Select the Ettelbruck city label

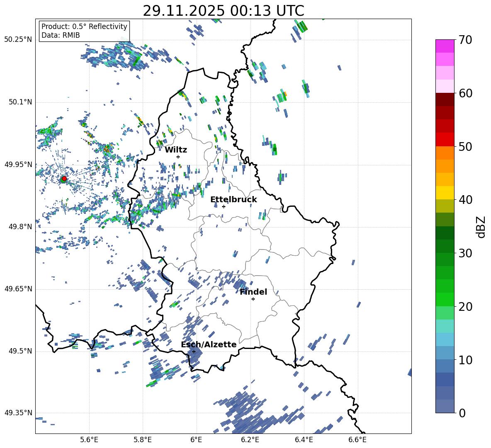[233, 199]
